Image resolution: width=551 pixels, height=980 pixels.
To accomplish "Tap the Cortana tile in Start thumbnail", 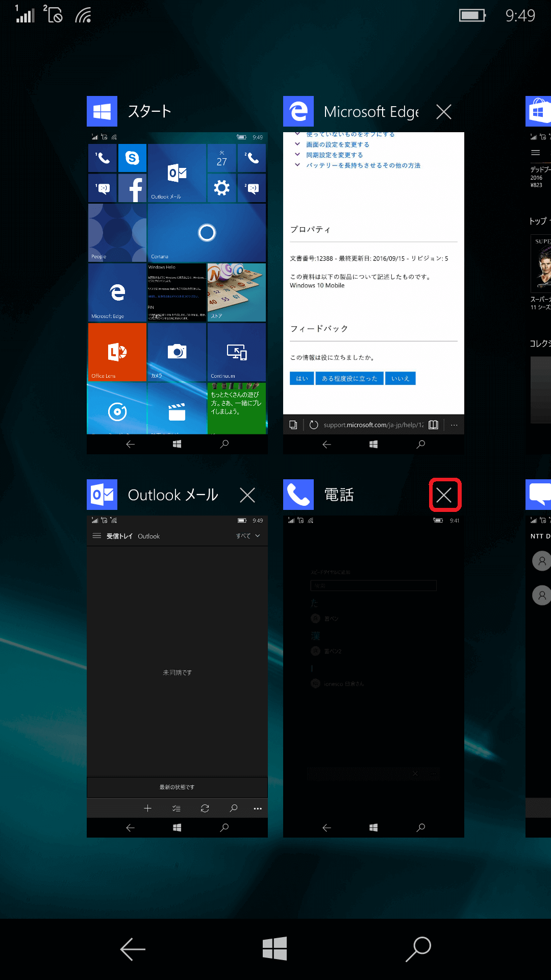I will click(207, 233).
